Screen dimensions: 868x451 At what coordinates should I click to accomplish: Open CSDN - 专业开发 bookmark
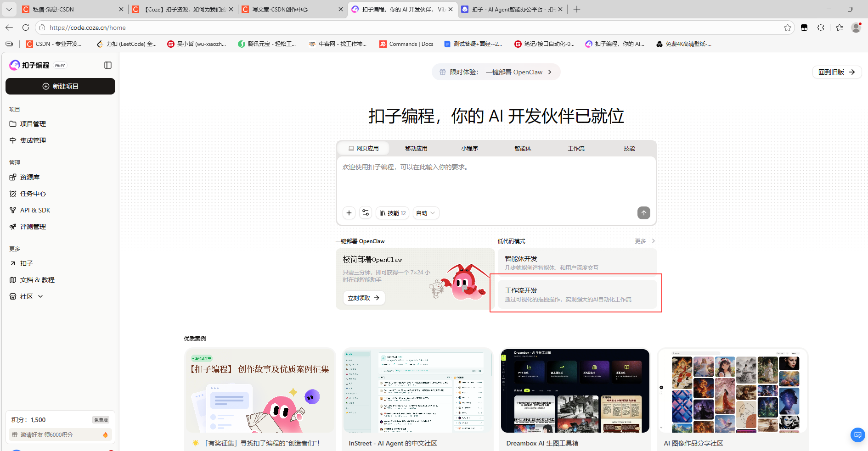54,44
